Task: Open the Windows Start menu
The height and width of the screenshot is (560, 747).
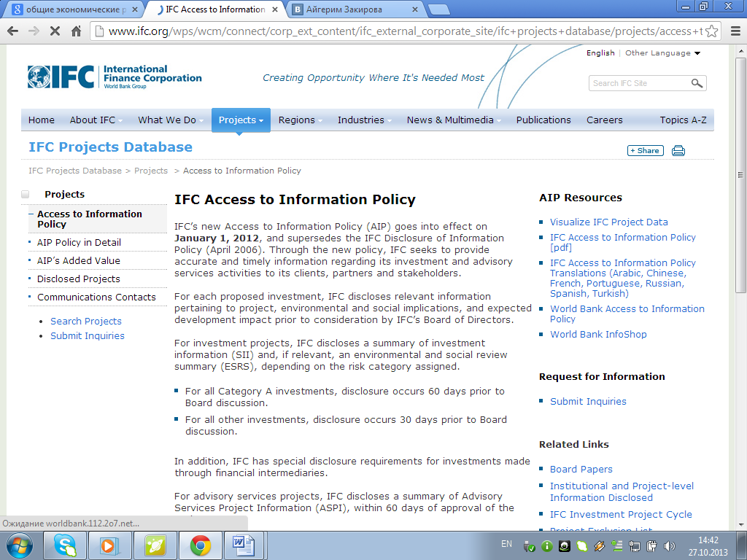Action: 19,545
